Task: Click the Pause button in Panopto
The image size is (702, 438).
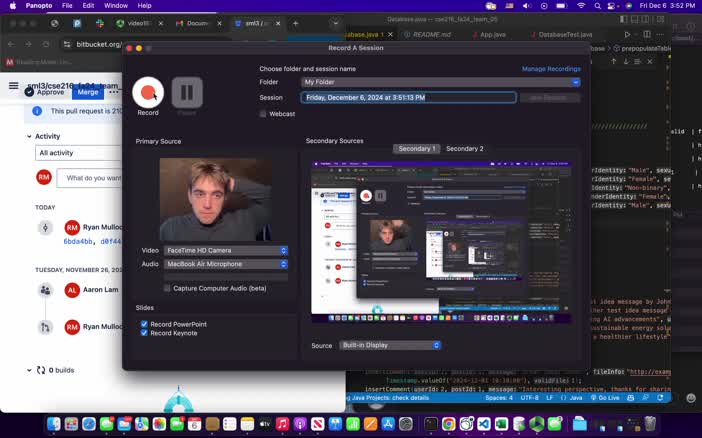Action: click(187, 93)
